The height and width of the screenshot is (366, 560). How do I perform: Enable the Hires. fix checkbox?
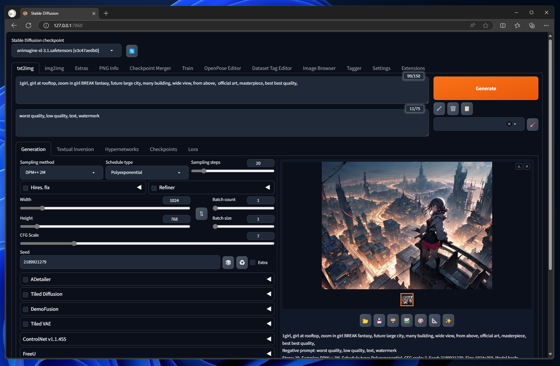[x=25, y=188]
